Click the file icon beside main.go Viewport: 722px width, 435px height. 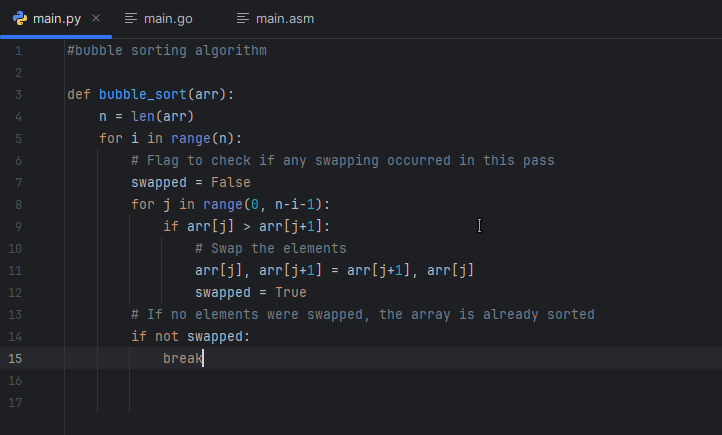click(x=131, y=19)
